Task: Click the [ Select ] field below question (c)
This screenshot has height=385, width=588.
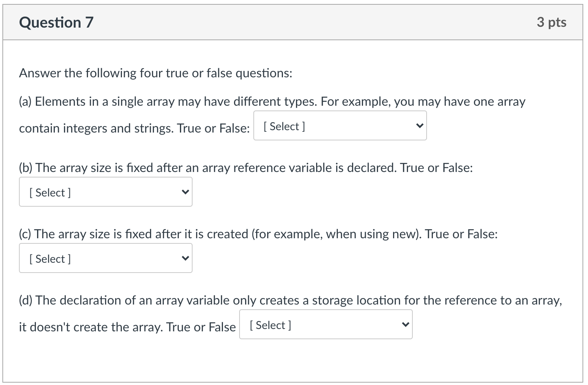Action: click(49, 258)
